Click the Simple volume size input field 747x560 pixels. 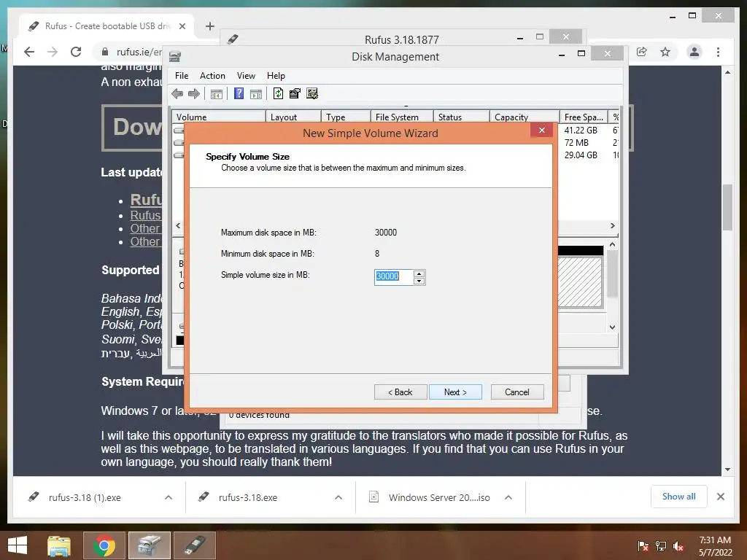click(394, 276)
